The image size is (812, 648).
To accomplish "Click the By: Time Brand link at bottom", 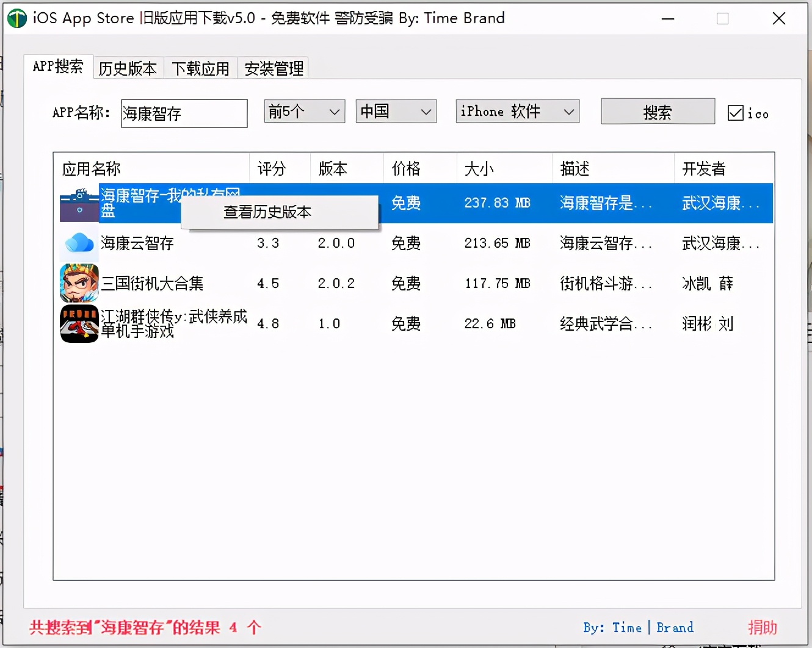I will click(637, 627).
